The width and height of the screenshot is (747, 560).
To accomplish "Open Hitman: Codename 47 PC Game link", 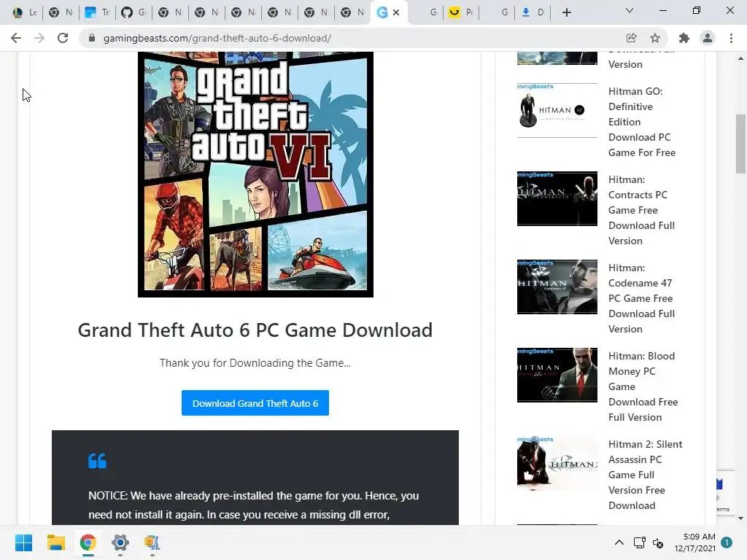I will (x=641, y=298).
